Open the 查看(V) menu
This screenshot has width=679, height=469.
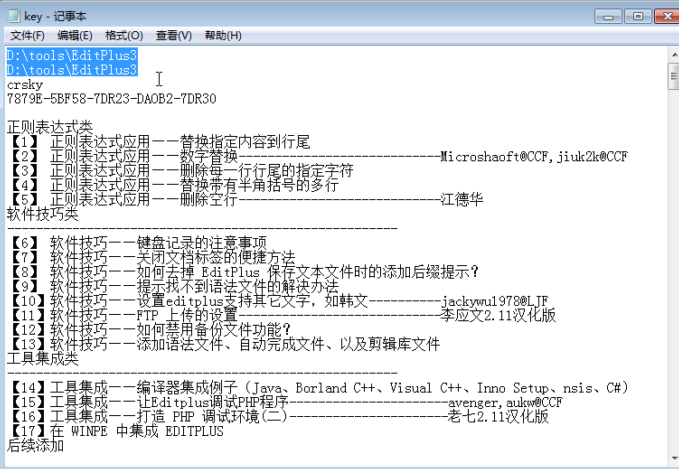pos(174,36)
